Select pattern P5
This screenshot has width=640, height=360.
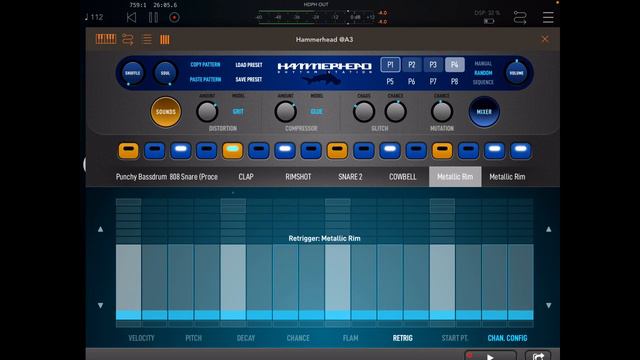point(390,82)
